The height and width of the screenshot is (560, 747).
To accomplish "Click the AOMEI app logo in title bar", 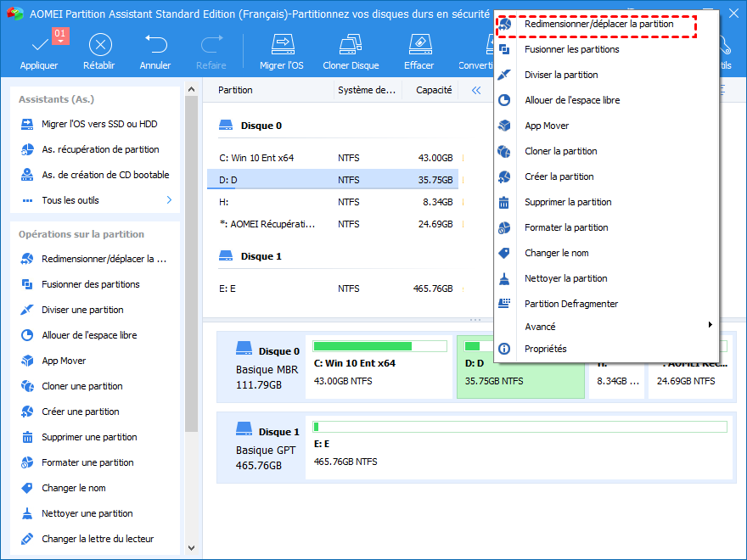I will click(15, 14).
